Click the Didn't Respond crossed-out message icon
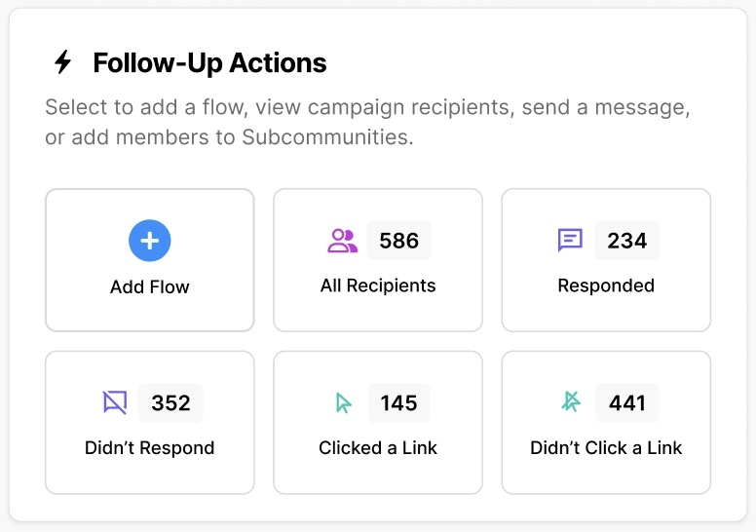Screen dimensions: 756x532 [115, 402]
